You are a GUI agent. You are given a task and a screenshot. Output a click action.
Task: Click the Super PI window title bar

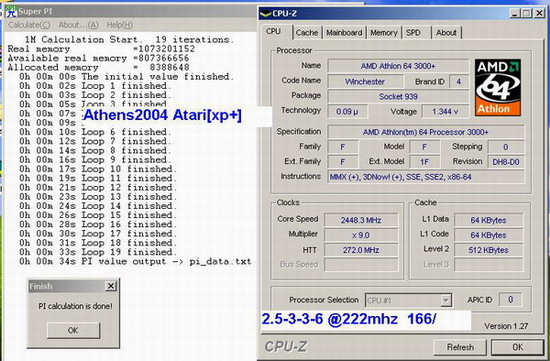130,12
